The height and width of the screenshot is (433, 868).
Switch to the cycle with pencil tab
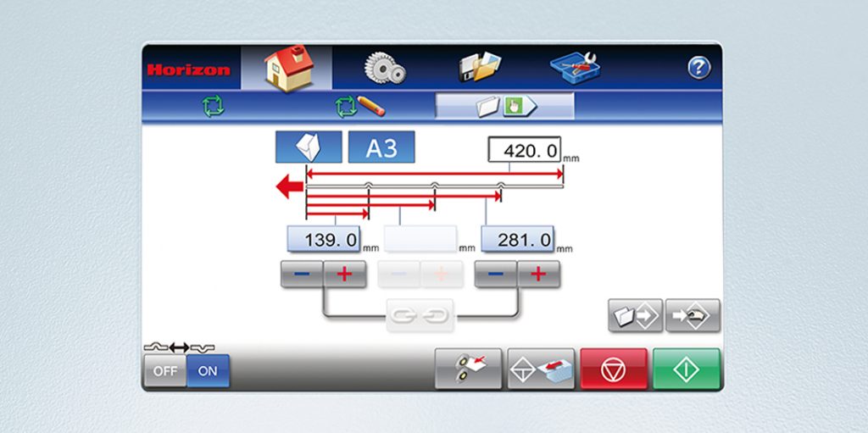(359, 107)
